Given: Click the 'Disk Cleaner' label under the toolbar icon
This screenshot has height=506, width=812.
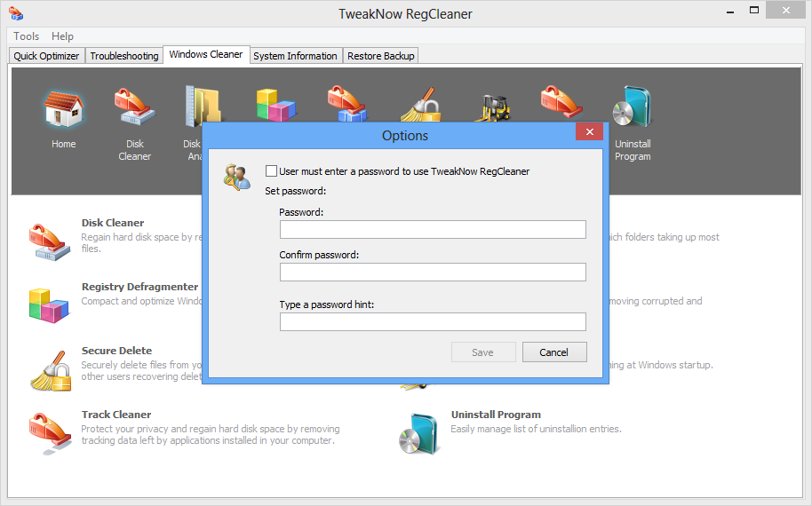Looking at the screenshot, I should (135, 150).
